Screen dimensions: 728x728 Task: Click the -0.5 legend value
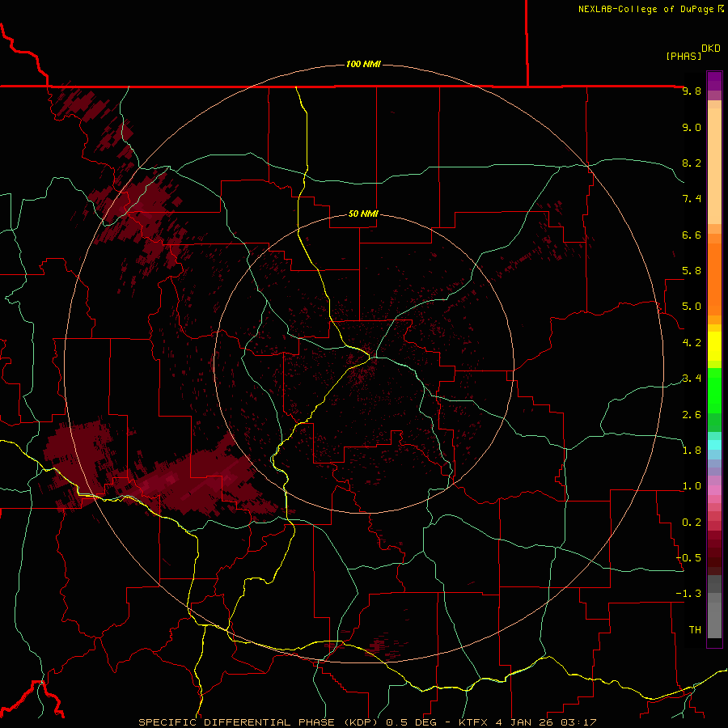(688, 558)
